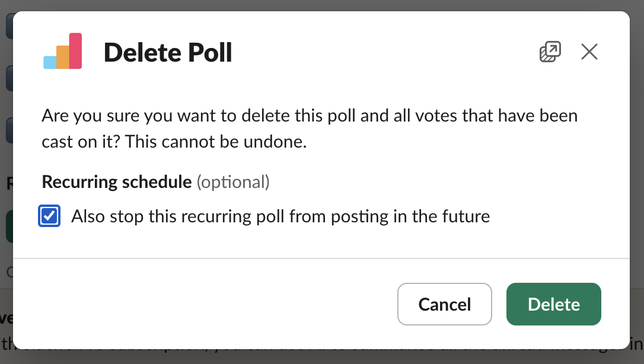Click 'Also stop this recurring poll' label text
The width and height of the screenshot is (644, 364).
280,216
